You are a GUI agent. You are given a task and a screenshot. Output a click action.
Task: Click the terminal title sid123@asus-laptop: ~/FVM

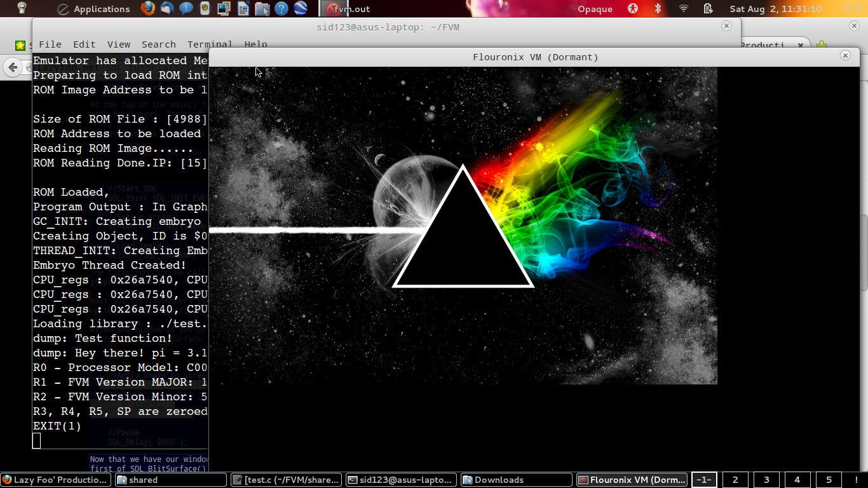pos(388,27)
